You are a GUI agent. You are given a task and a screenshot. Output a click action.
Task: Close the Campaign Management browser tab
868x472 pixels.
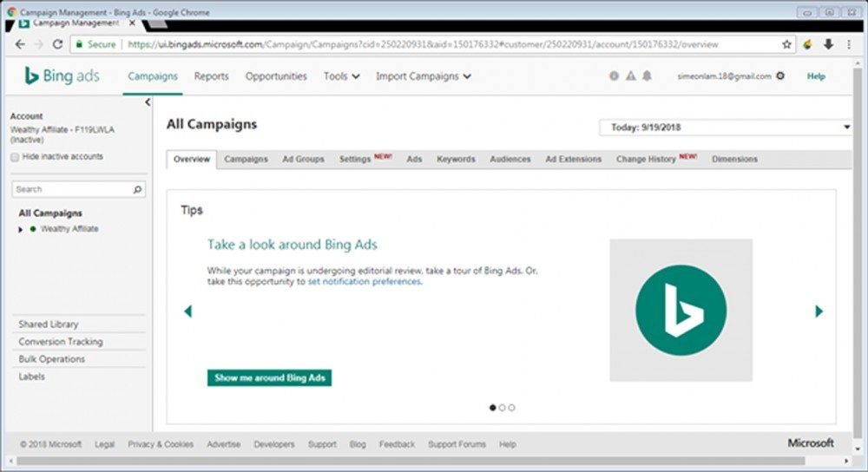click(132, 23)
